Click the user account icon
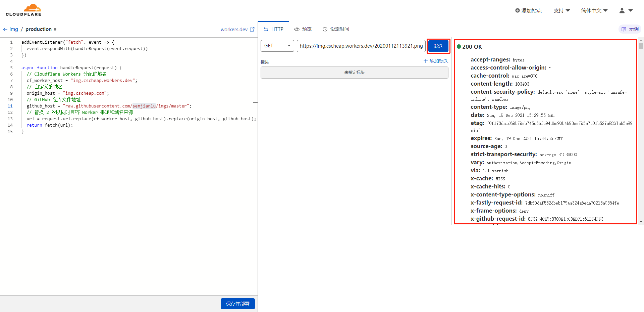Image resolution: width=644 pixels, height=312 pixels. pyautogui.click(x=622, y=11)
